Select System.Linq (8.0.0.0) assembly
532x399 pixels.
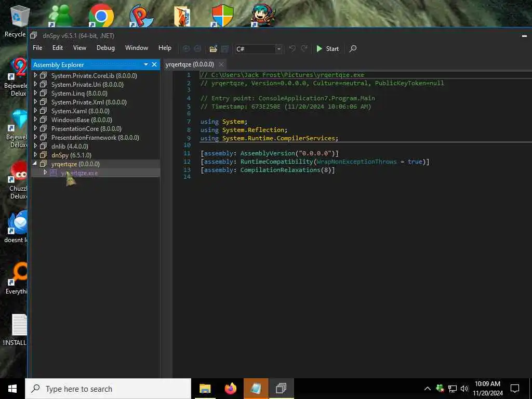pyautogui.click(x=79, y=94)
